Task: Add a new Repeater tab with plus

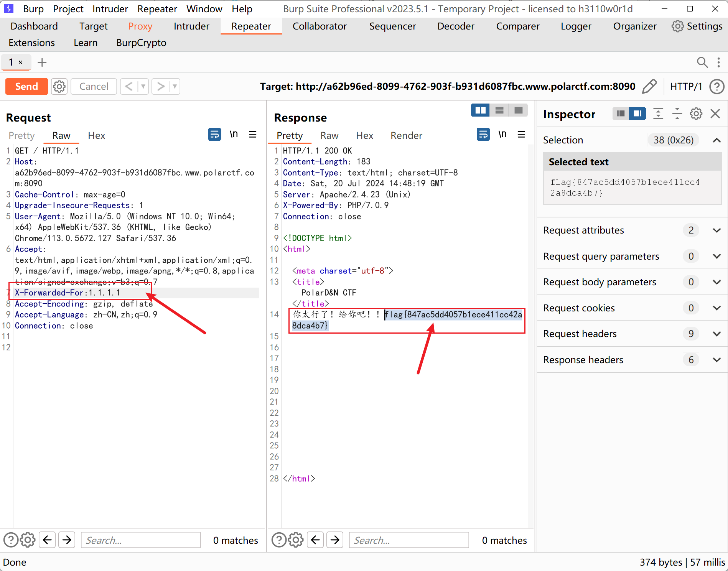Action: [42, 62]
